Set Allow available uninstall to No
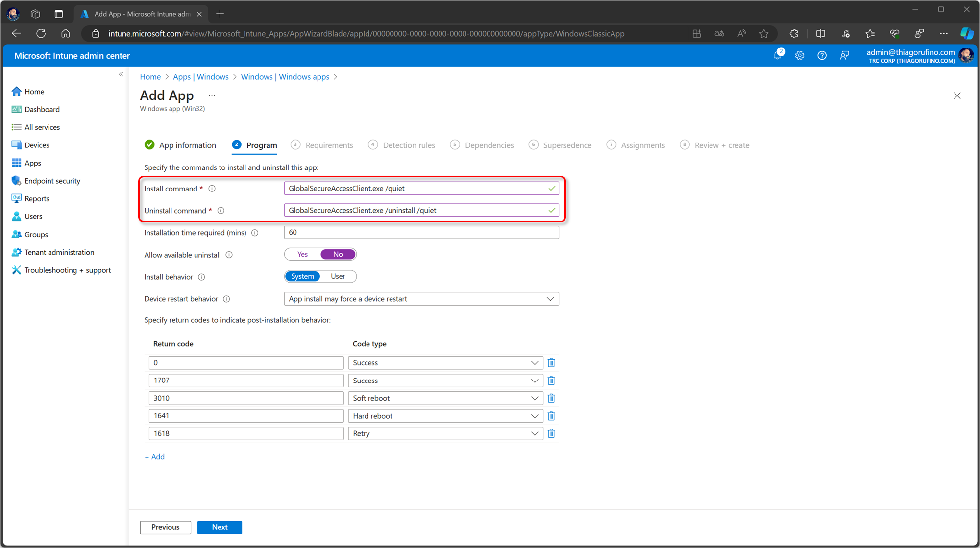980x548 pixels. [338, 254]
